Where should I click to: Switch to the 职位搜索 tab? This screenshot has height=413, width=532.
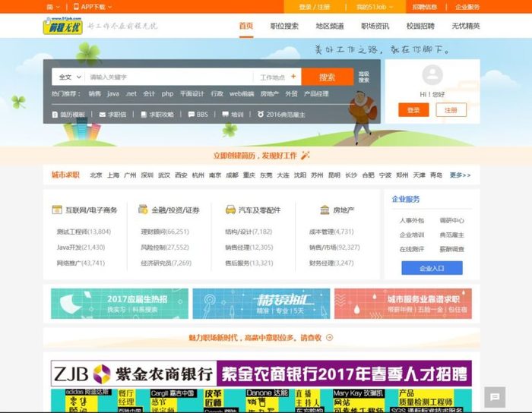point(284,26)
